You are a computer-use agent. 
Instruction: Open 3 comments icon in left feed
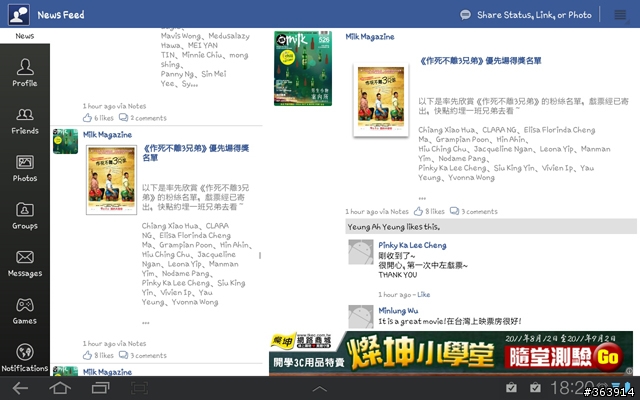pyautogui.click(x=123, y=355)
